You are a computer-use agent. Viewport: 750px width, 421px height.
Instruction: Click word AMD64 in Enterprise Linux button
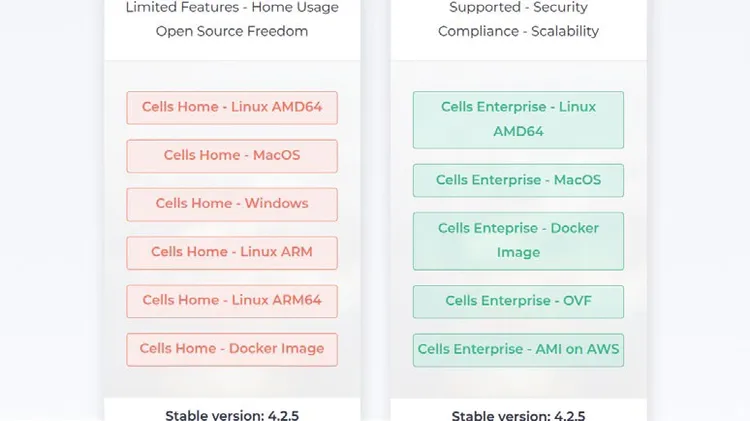pos(518,131)
